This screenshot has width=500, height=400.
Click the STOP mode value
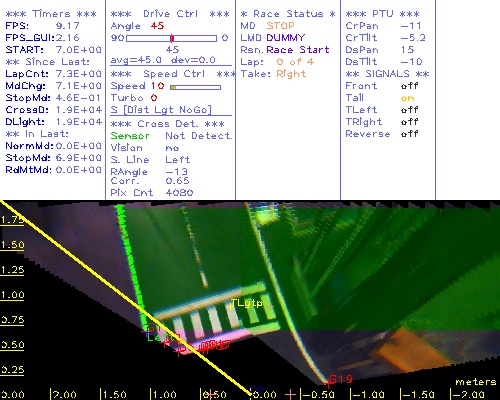click(280, 26)
